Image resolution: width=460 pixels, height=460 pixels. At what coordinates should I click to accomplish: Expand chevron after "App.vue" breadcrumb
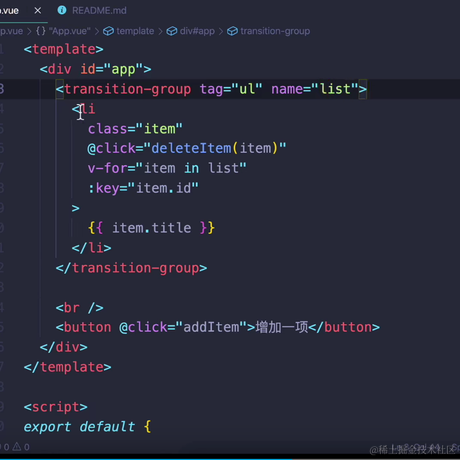[x=97, y=31]
